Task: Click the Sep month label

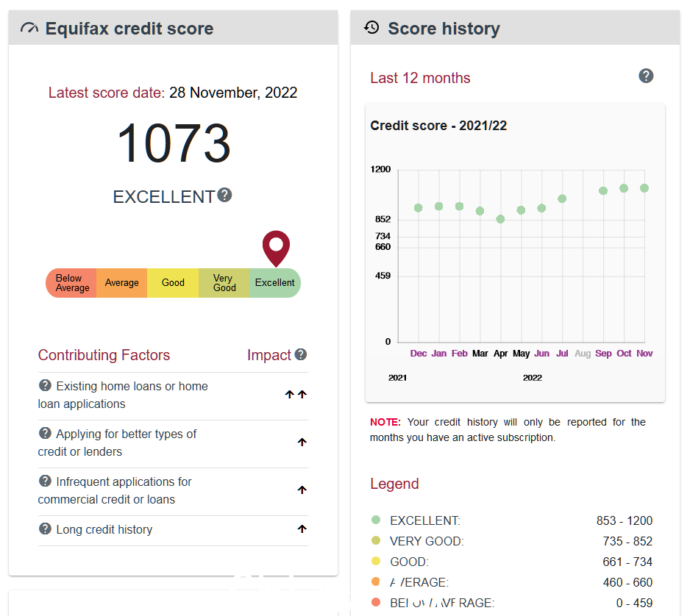Action: pos(603,354)
